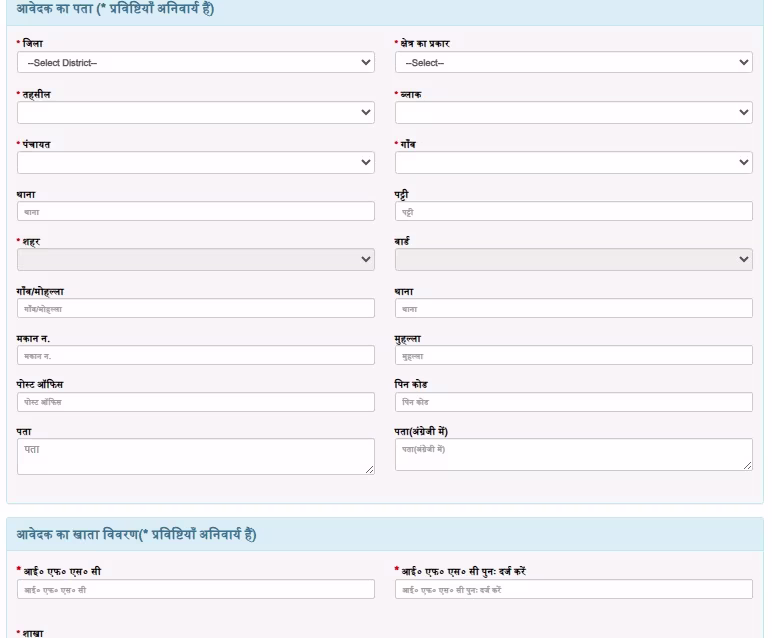
Task: Select the पिन कोड input field
Action: [573, 402]
